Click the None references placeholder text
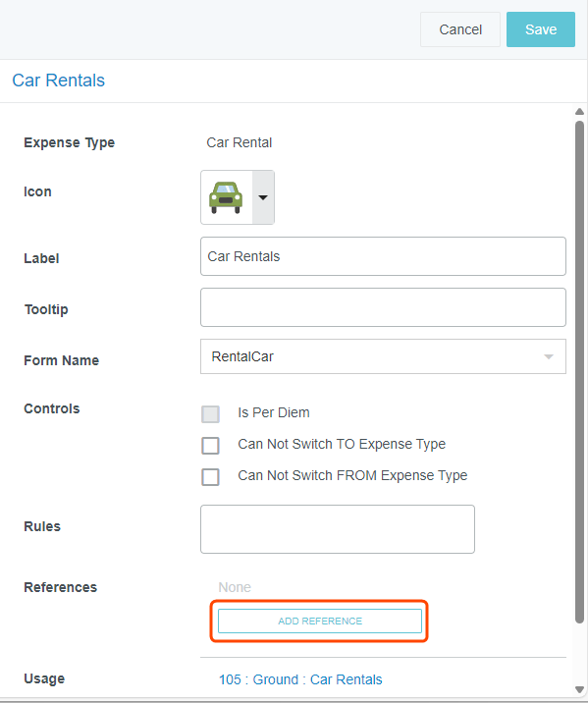Viewport: 588px width, 703px height. tap(235, 587)
